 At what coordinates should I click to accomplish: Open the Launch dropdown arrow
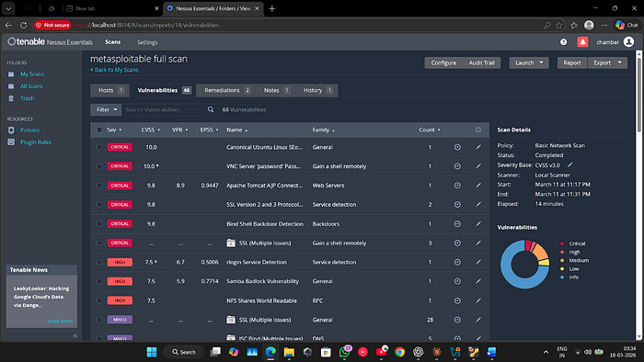tap(541, 62)
